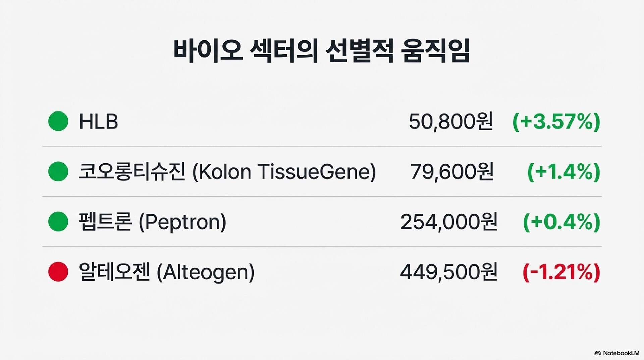Screen dimensions: 644x360
Task: Click the slide title 바이오 섹터의 선별적 움직임
Action: coord(321,51)
